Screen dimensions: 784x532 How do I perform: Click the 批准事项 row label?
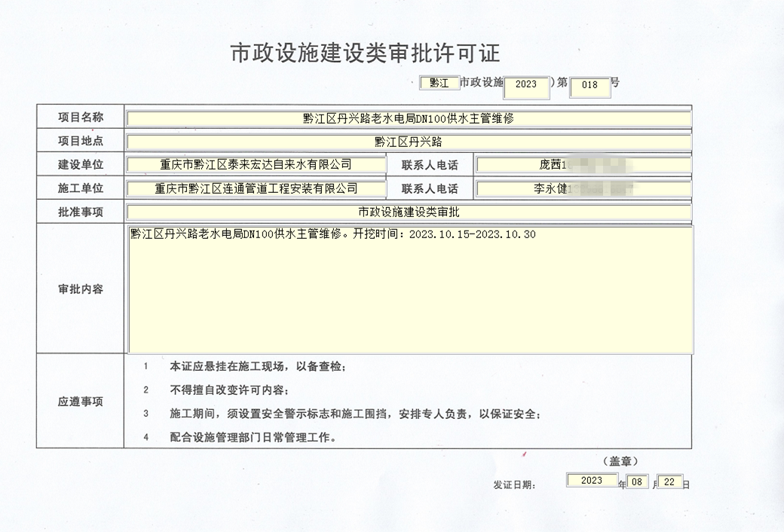pos(81,212)
